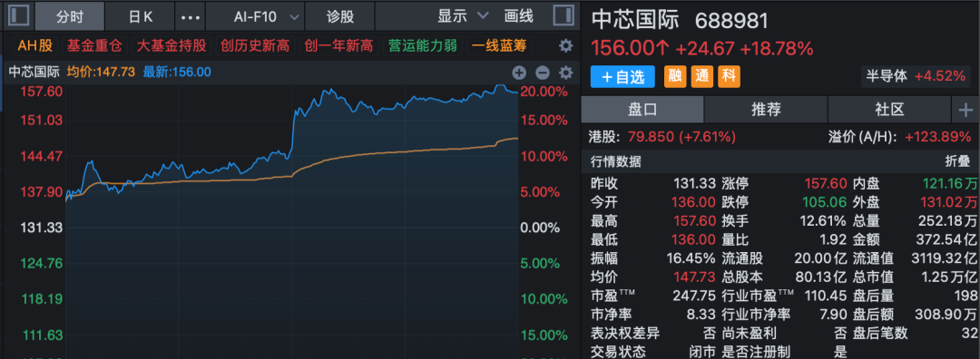Add stock to watchlist with +自选
This screenshot has height=359, width=980.
click(622, 77)
